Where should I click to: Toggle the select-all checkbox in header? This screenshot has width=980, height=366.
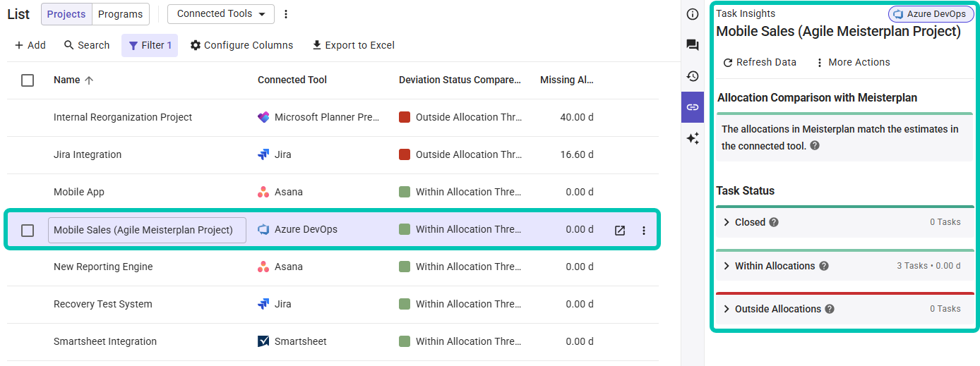pyautogui.click(x=28, y=80)
